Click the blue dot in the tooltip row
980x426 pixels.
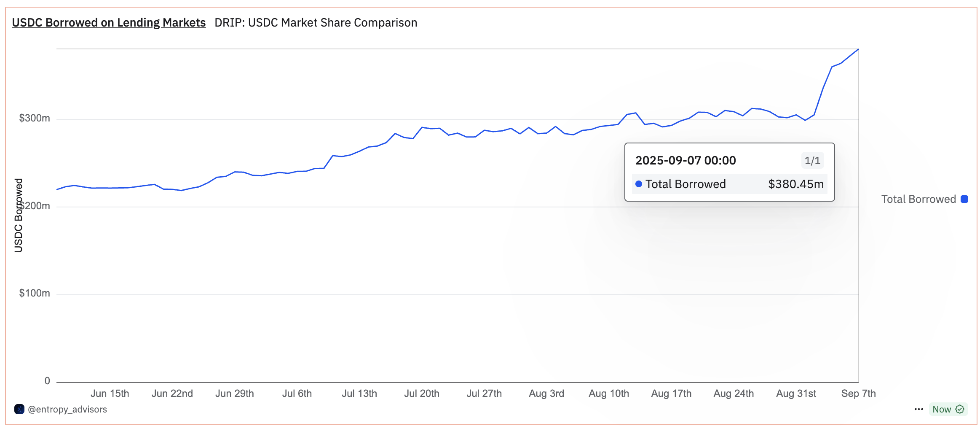(639, 184)
